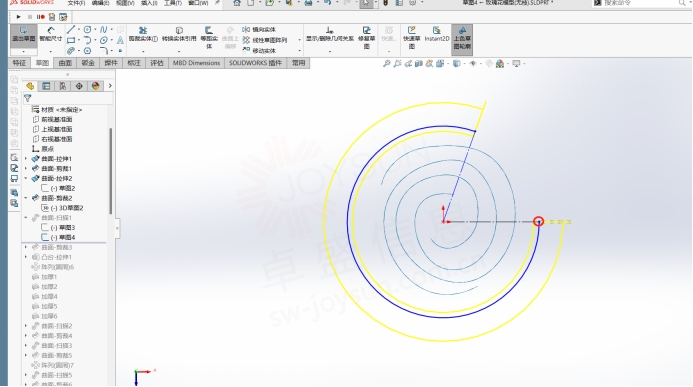Click the Linear Sketch Pattern (线性草图阵列) tool
Screen dimensions: 693x387
point(265,40)
